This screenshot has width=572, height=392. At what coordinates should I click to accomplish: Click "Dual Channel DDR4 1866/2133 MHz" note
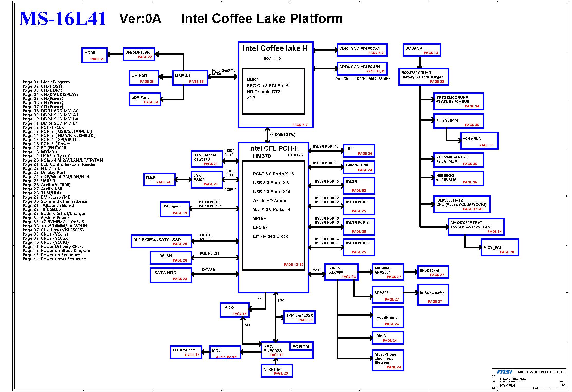tap(363, 79)
